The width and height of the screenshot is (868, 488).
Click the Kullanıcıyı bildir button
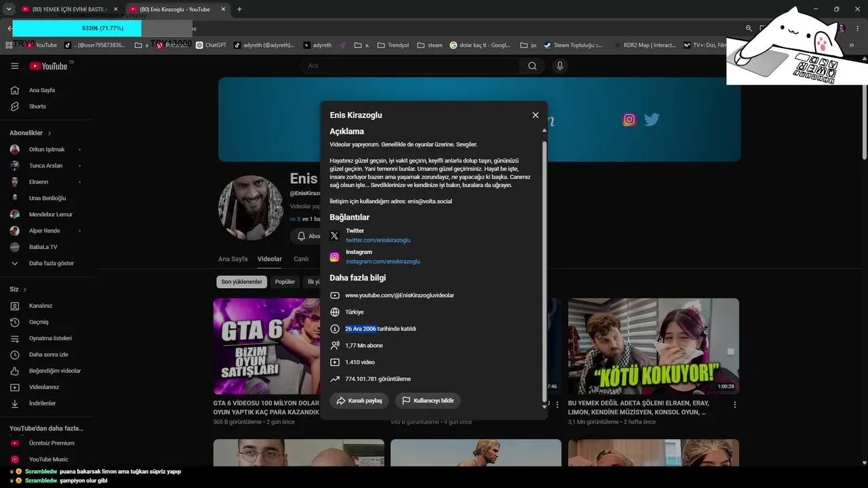click(428, 401)
